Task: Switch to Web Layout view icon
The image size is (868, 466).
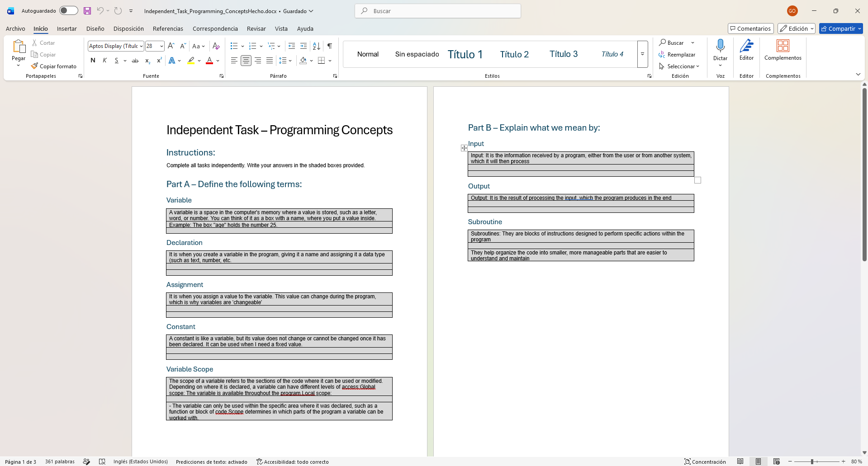Action: [777, 461]
